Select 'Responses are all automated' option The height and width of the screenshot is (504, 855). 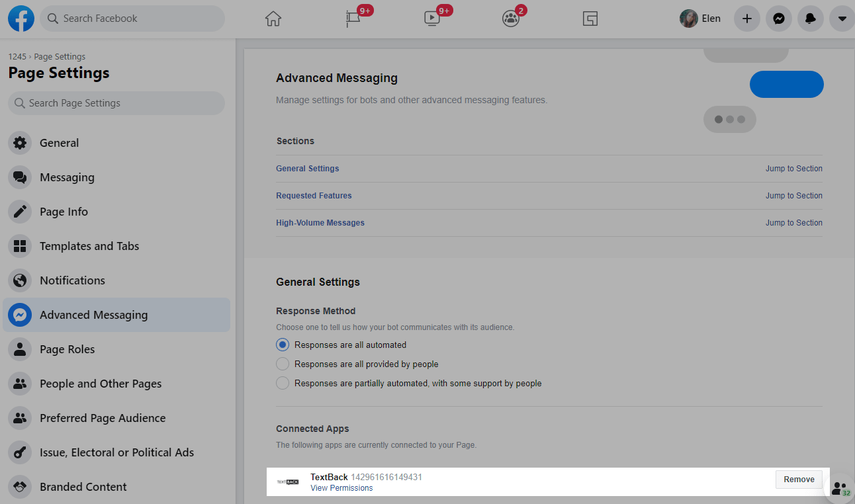(x=283, y=345)
